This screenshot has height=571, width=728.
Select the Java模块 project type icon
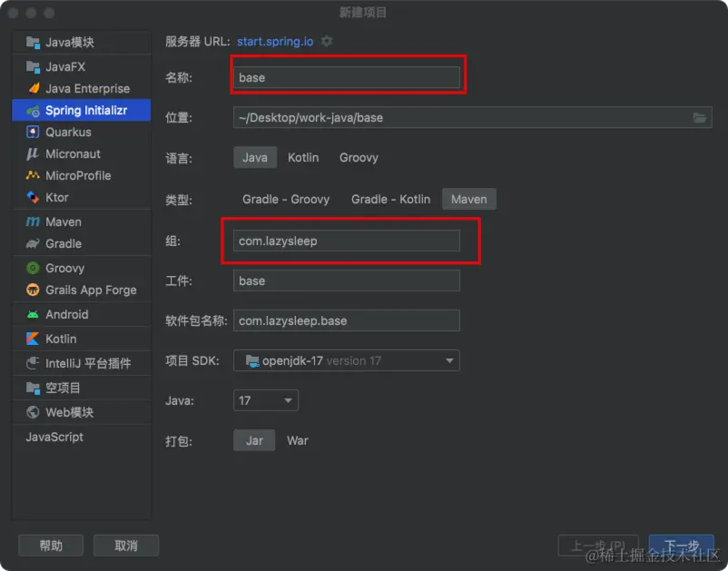tap(33, 43)
